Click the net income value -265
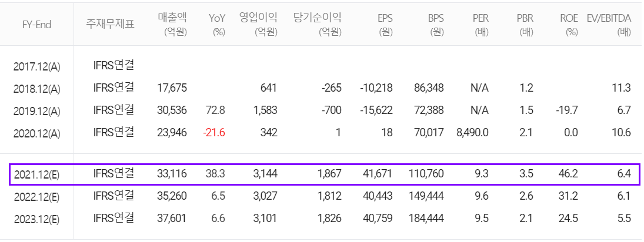This screenshot has height=242, width=644. 331,88
